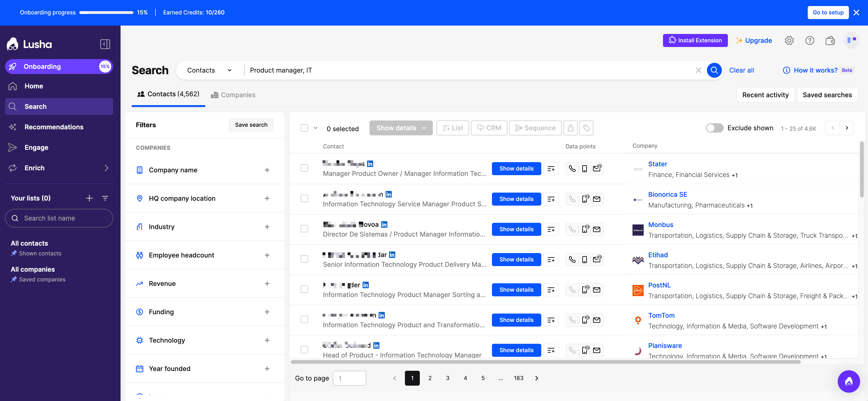Select the Planisware contact checkbox
Screen dimensions: 868x401
[304, 350]
